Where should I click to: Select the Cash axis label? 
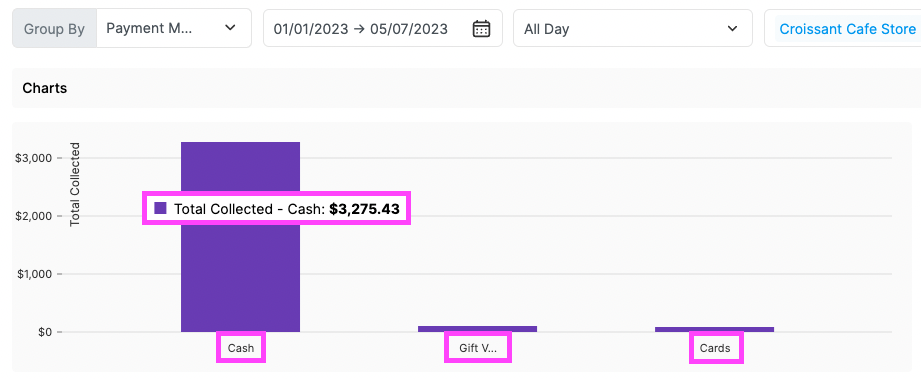click(x=241, y=348)
